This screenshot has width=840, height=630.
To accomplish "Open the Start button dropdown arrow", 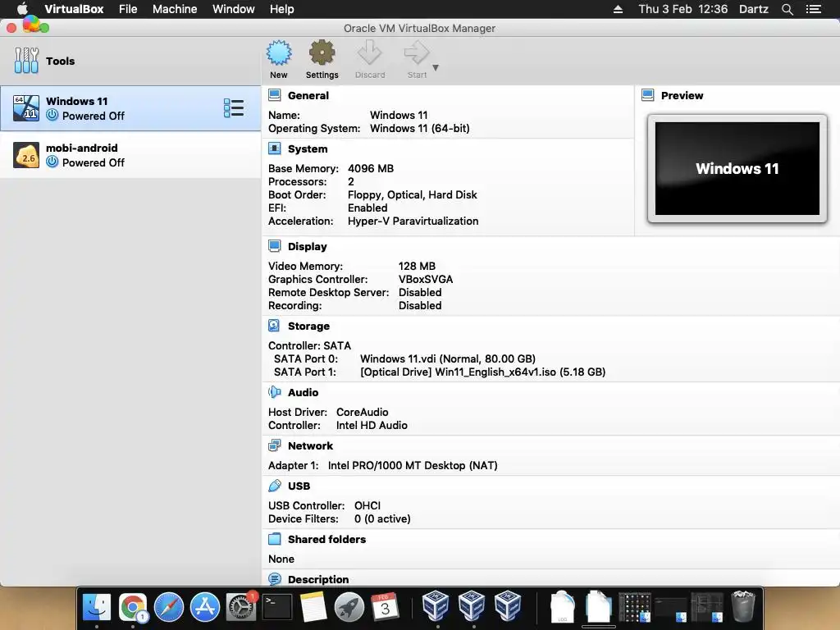I will click(x=436, y=67).
